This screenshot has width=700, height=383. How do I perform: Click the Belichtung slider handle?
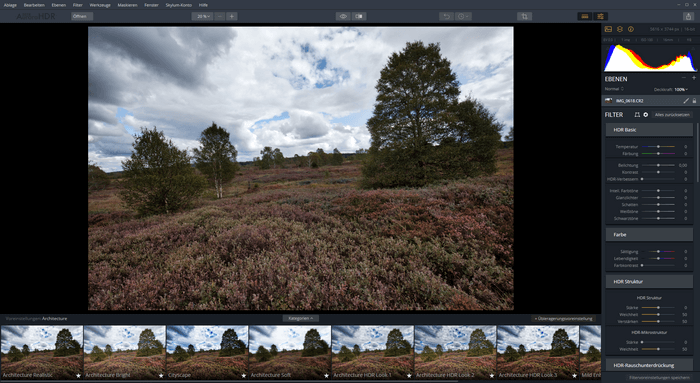[658, 165]
